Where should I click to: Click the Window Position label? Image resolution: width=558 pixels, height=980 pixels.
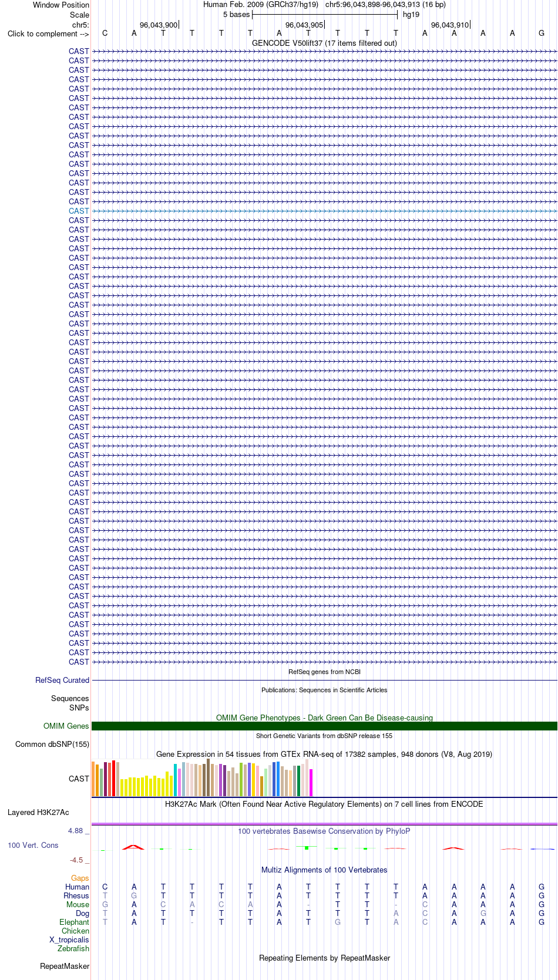tap(61, 5)
